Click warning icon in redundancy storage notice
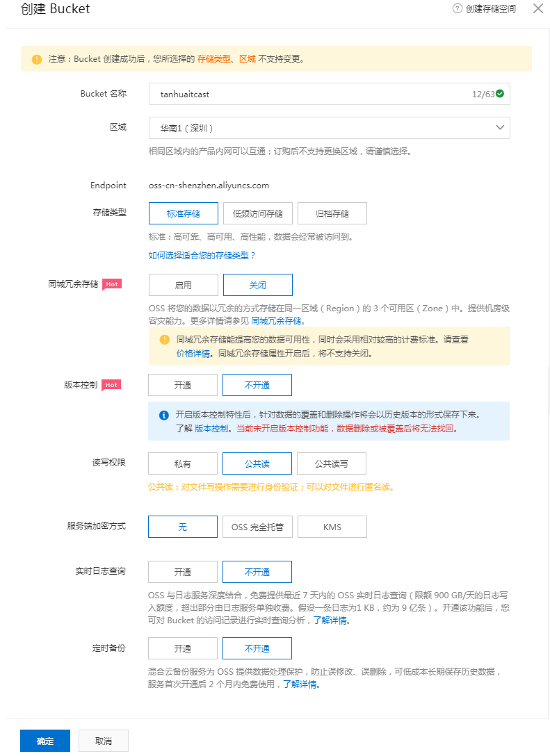550x756 pixels. point(165,340)
